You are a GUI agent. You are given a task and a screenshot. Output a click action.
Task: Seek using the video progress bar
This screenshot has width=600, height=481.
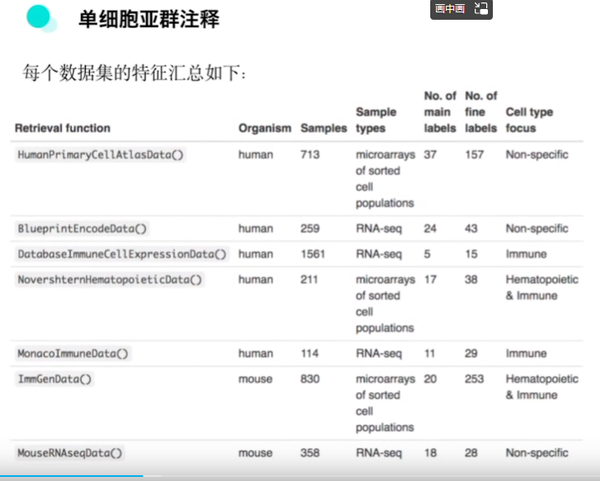click(300, 476)
